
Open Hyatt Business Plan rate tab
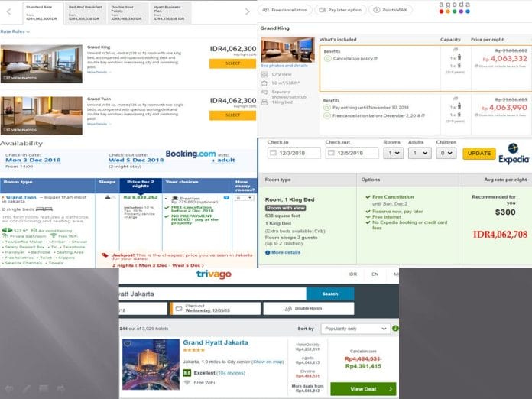tap(170, 13)
